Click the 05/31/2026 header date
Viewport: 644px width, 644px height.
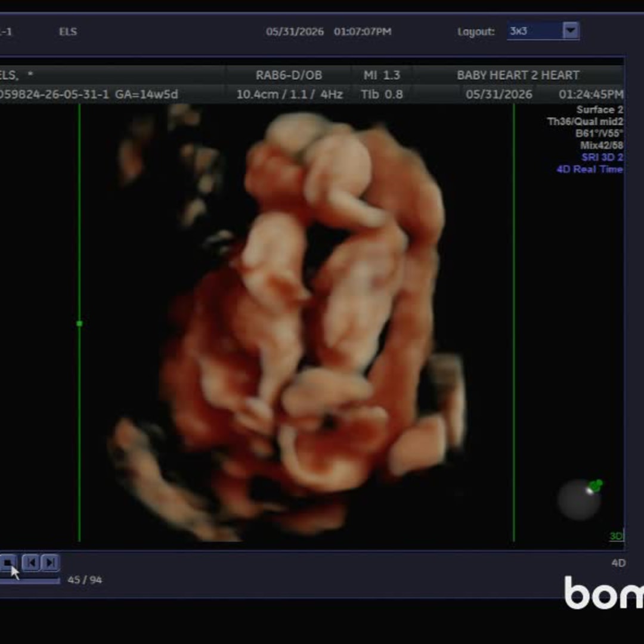(x=295, y=32)
